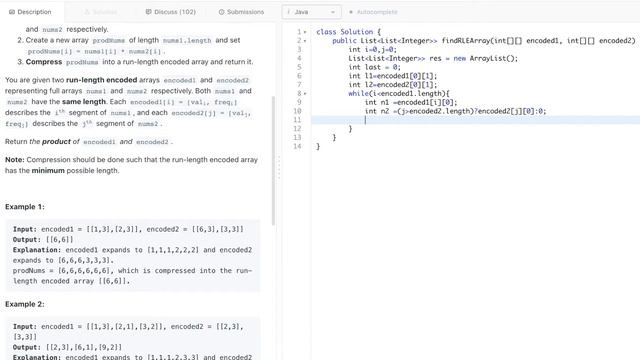
Task: Click the description panel vertical scrollbar
Action: (274, 160)
